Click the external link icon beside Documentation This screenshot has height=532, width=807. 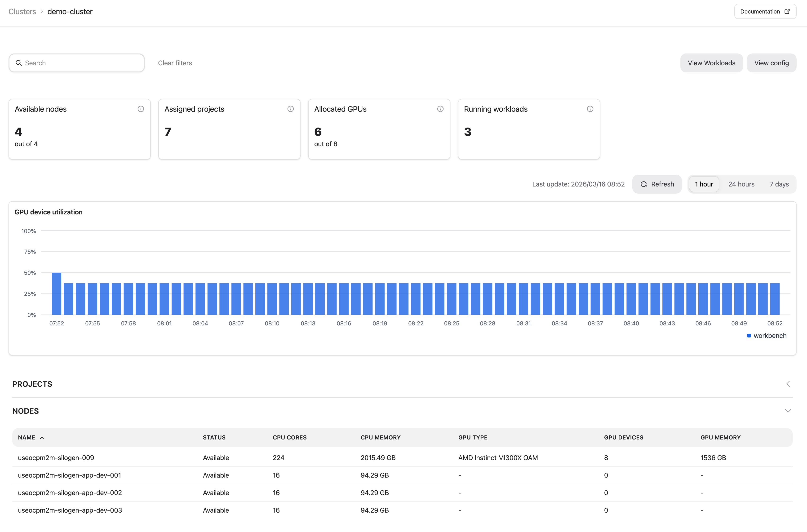pos(787,12)
